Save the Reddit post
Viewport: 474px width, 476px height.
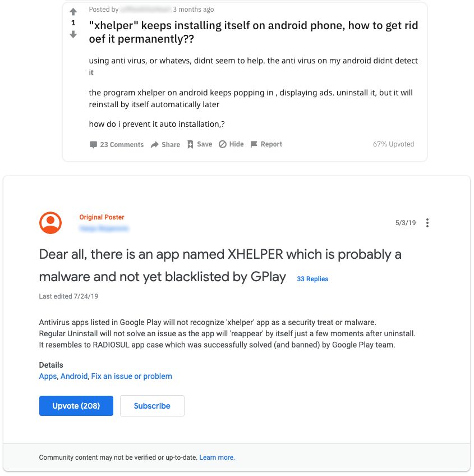pos(200,144)
